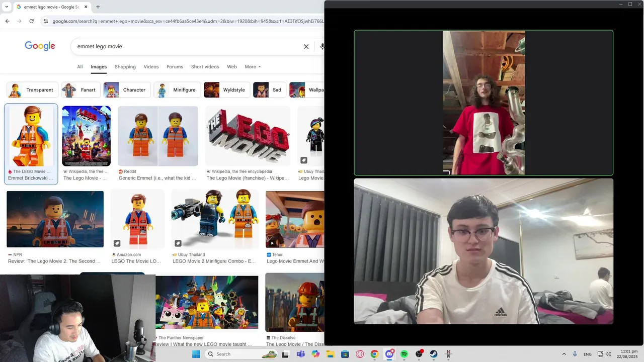Apply the Fanart filter chip

(80, 90)
